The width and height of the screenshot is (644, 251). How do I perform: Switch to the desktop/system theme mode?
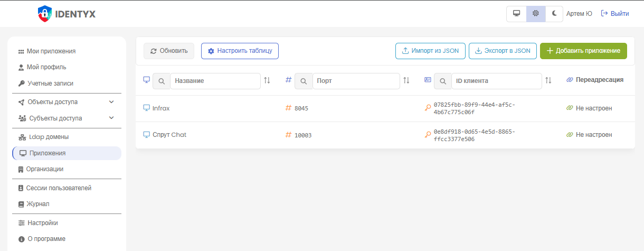click(x=516, y=14)
